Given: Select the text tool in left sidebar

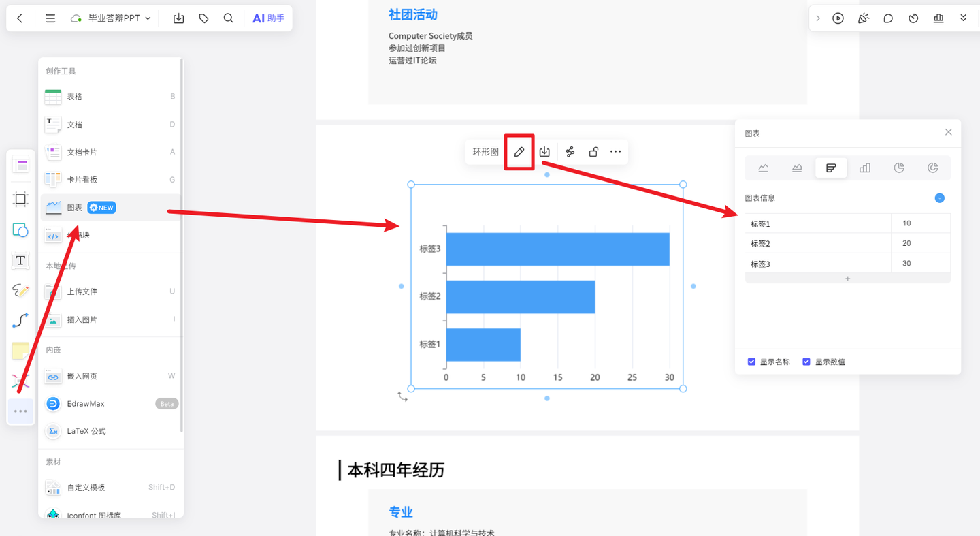Looking at the screenshot, I should (20, 260).
